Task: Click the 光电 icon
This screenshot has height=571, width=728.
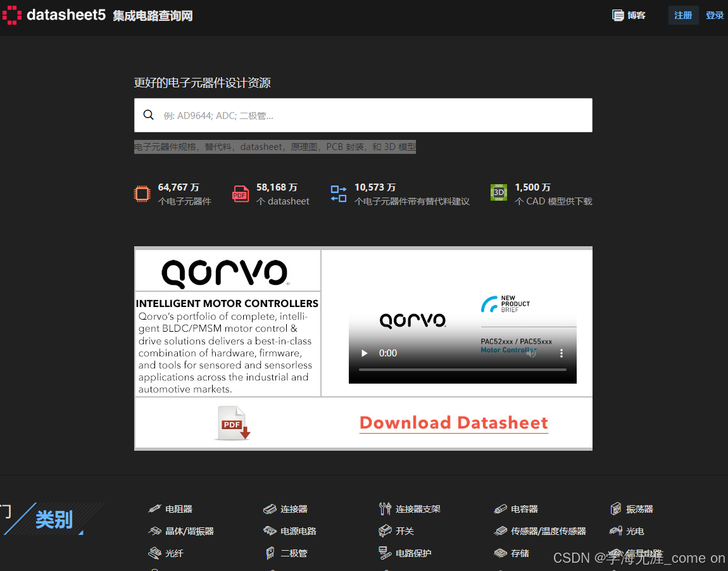Action: pyautogui.click(x=616, y=531)
